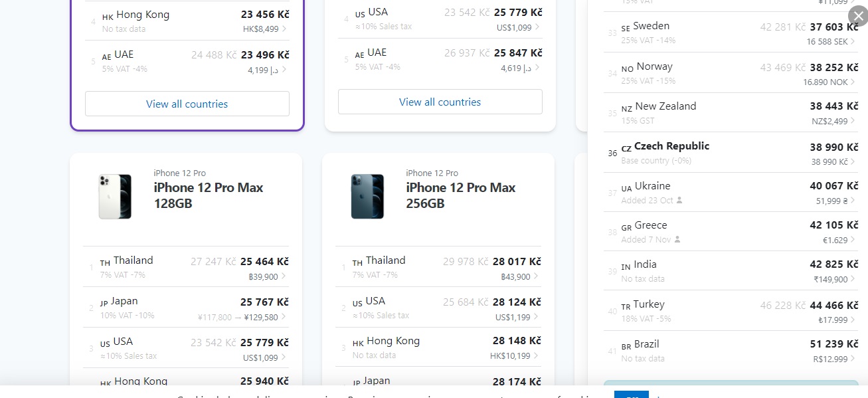Click the contributor icon beside Added 23 Oct
The width and height of the screenshot is (868, 398).
(x=679, y=200)
